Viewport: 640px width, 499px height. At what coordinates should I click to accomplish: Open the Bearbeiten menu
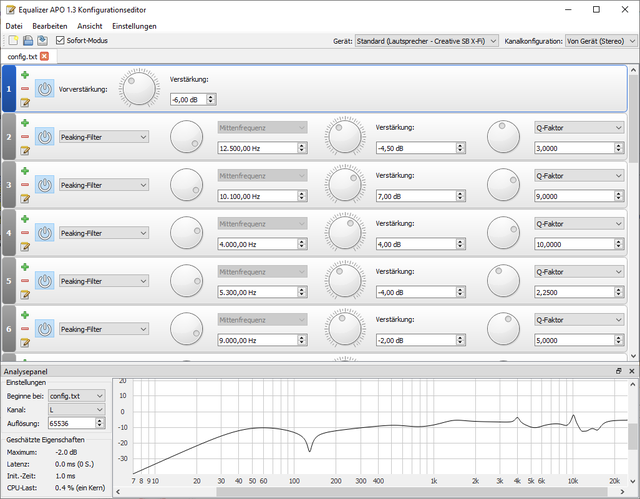click(49, 26)
